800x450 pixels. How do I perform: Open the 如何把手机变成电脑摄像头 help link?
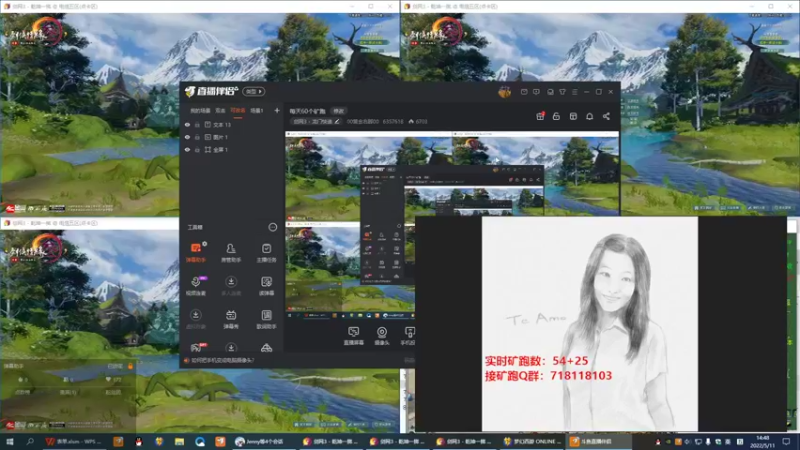coord(222,360)
